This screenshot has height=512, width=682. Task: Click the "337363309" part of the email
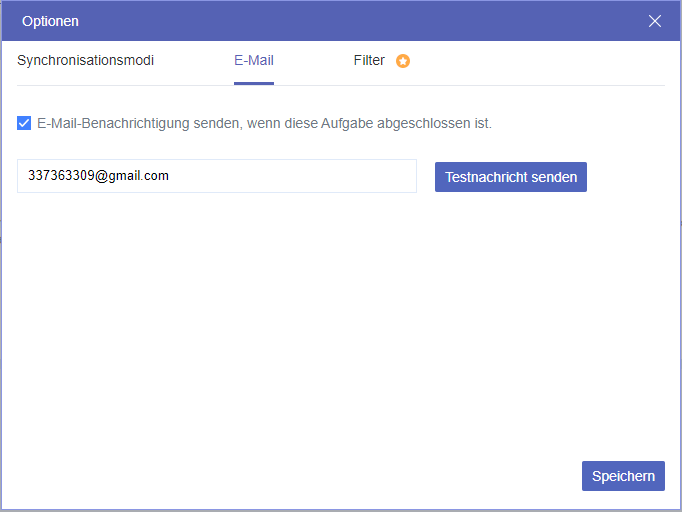[x=60, y=176]
